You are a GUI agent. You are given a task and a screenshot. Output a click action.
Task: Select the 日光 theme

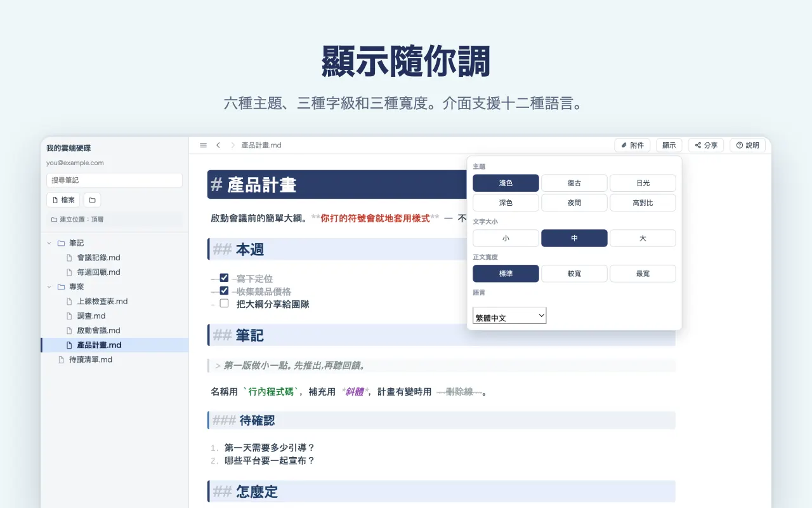[x=643, y=183]
